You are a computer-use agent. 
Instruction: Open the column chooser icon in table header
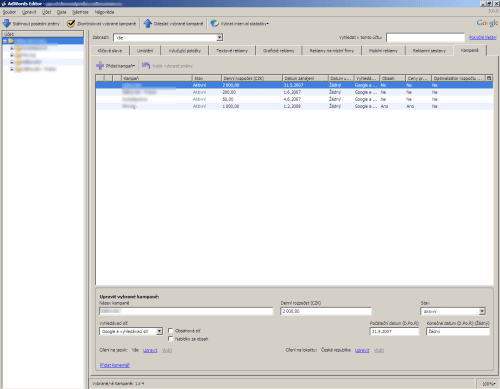click(489, 78)
